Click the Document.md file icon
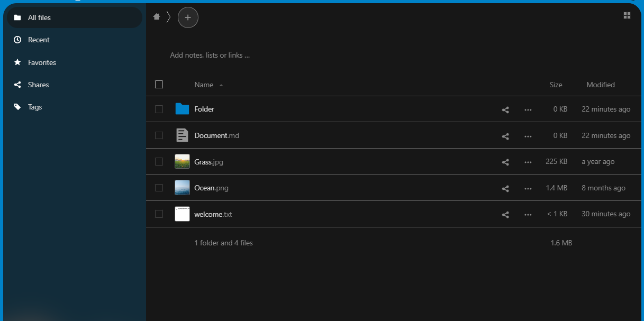The width and height of the screenshot is (644, 321). point(182,135)
